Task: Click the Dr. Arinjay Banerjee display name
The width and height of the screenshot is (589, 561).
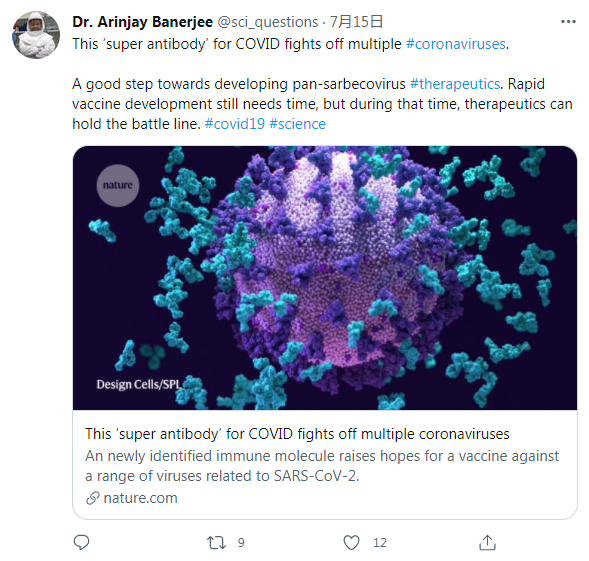Action: click(x=143, y=22)
